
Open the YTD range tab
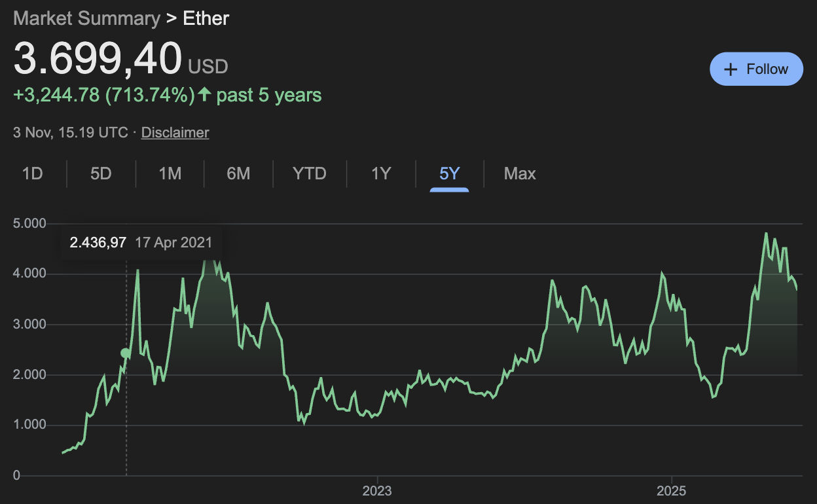point(309,173)
